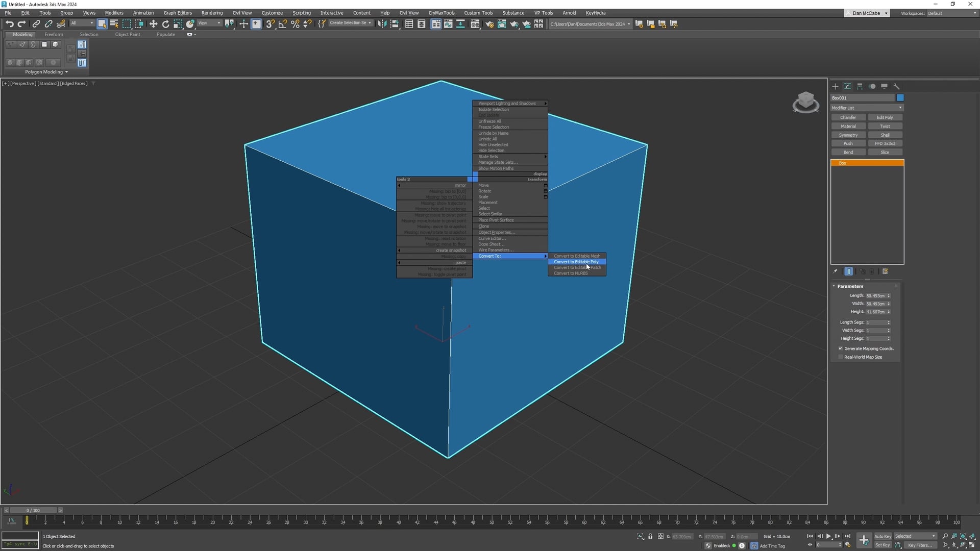The height and width of the screenshot is (551, 980).
Task: Click the Height value input field
Action: [875, 312]
